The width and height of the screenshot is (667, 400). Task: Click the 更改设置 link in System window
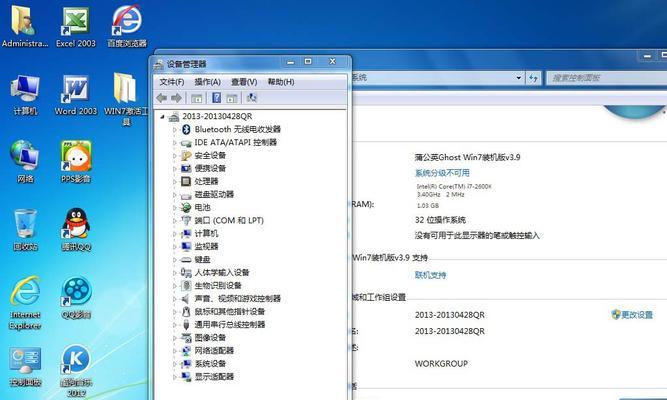tap(632, 315)
